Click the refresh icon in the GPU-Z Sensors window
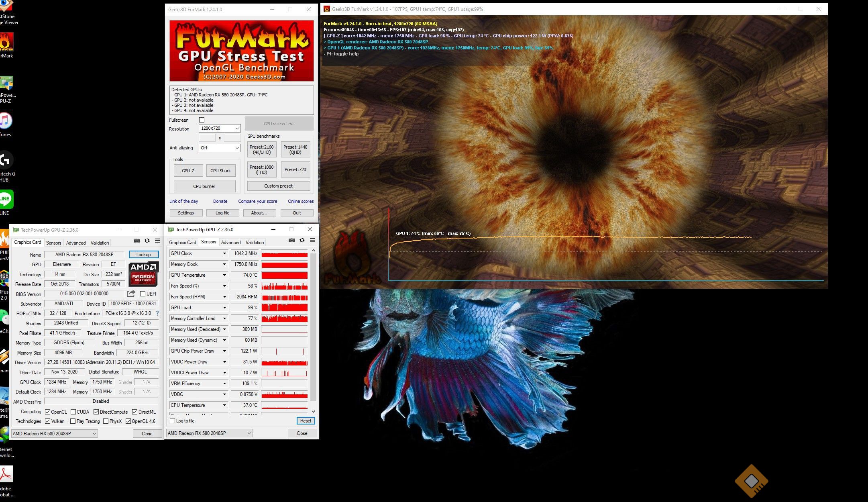This screenshot has width=868, height=502. tap(302, 241)
